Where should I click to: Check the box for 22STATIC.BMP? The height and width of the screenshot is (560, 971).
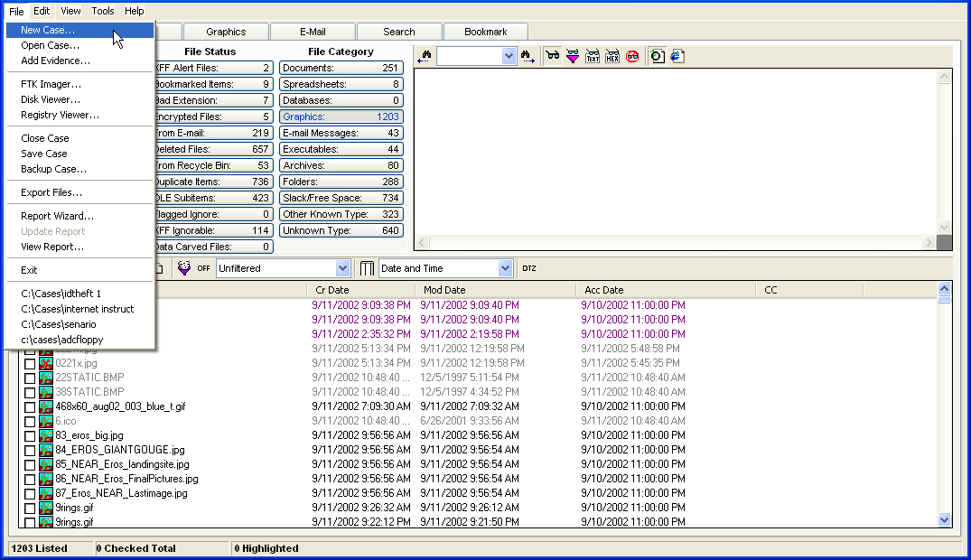(x=30, y=378)
